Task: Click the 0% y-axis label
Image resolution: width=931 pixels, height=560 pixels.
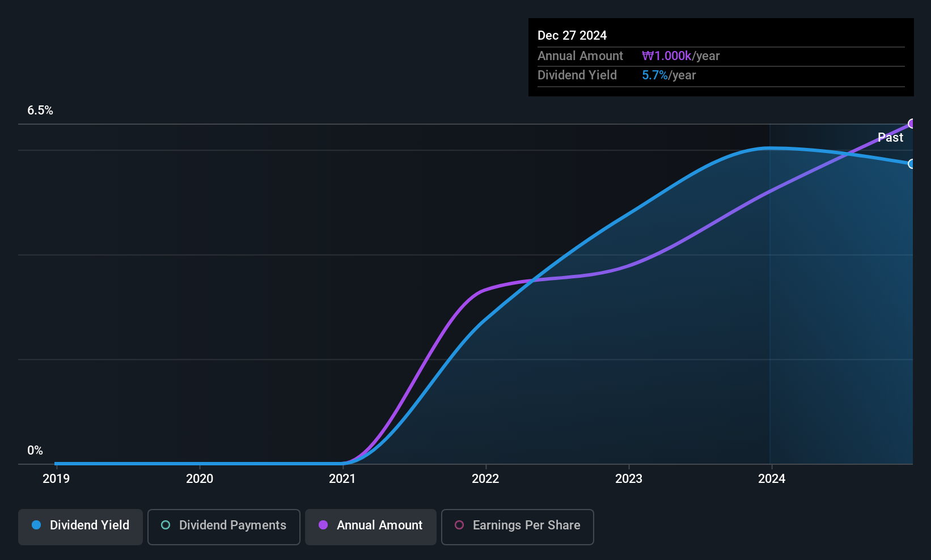Action: click(x=35, y=451)
